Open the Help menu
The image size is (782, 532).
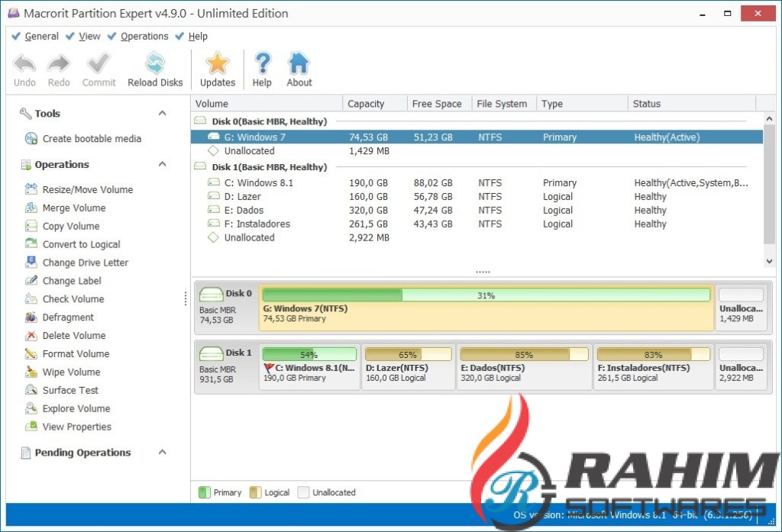(x=198, y=37)
